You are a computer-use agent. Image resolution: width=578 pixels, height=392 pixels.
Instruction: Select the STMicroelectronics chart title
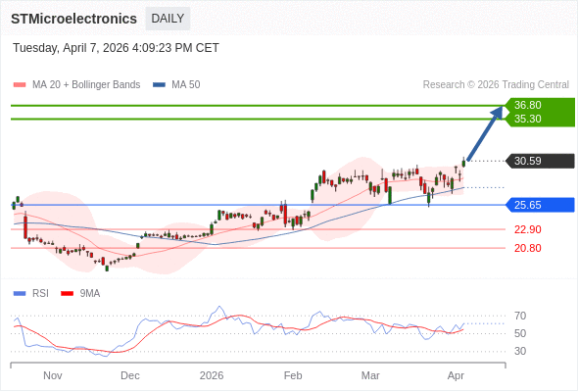coord(73,19)
